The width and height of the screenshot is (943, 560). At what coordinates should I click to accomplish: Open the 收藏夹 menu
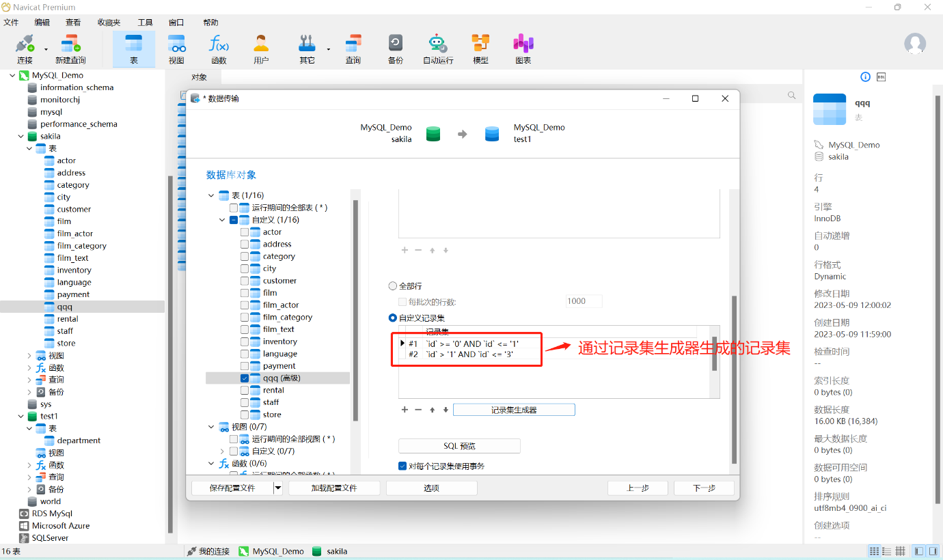click(109, 23)
